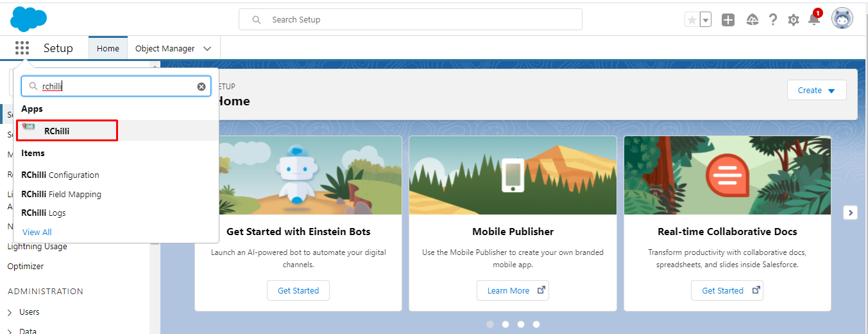Click the Einstein Bots robot illustration
The image size is (868, 334).
(297, 175)
